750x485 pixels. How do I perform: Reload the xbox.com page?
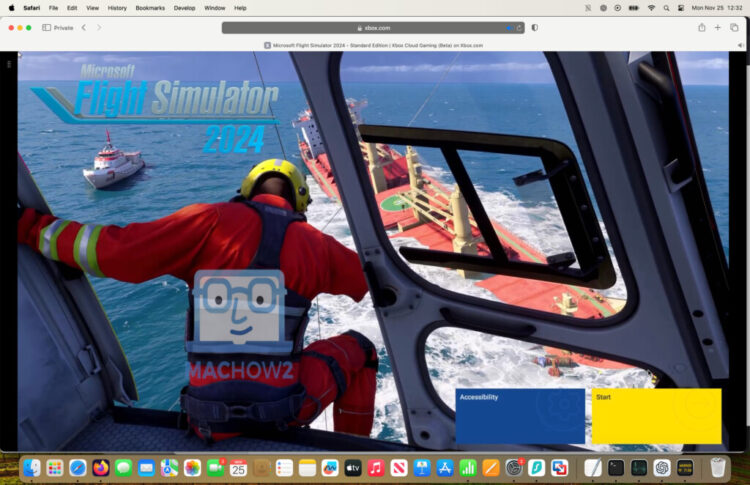point(519,28)
